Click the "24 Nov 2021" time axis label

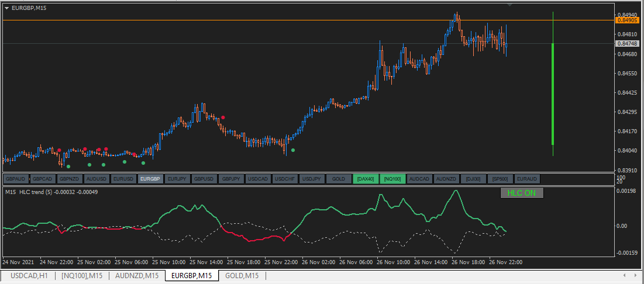pos(18,262)
